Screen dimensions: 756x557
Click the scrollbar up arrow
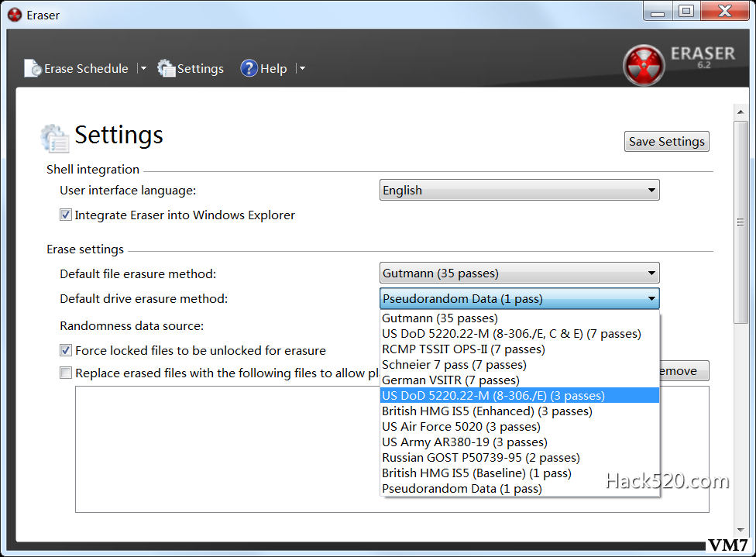coord(741,112)
